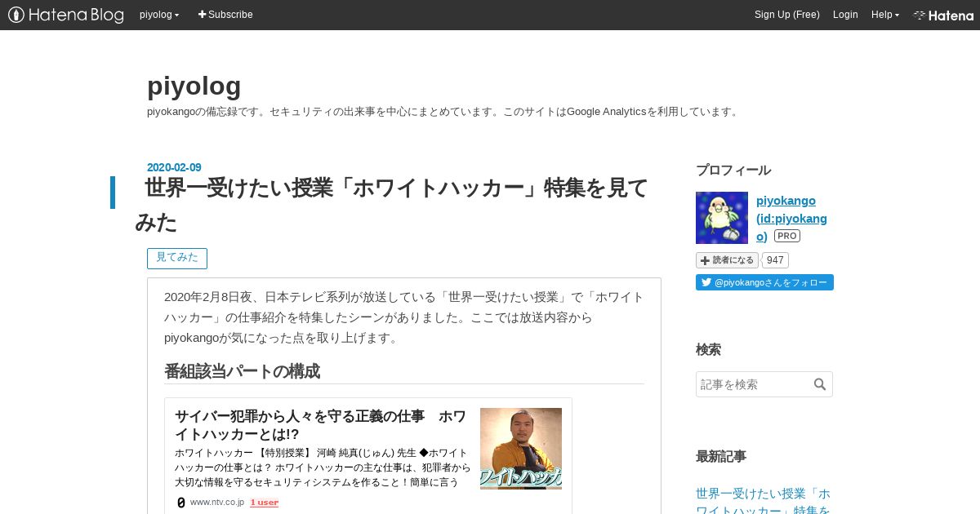This screenshot has height=514, width=980.
Task: Click the Hatena logo at top right
Action: [943, 15]
